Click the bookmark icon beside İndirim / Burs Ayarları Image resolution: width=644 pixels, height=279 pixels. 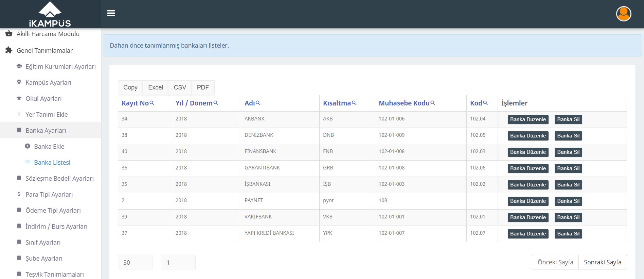pyautogui.click(x=19, y=226)
